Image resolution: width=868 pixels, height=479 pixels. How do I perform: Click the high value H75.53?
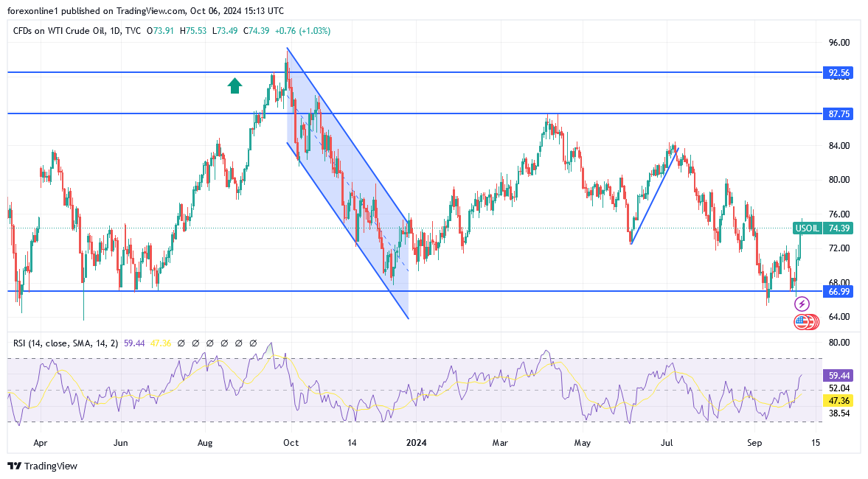tap(193, 31)
